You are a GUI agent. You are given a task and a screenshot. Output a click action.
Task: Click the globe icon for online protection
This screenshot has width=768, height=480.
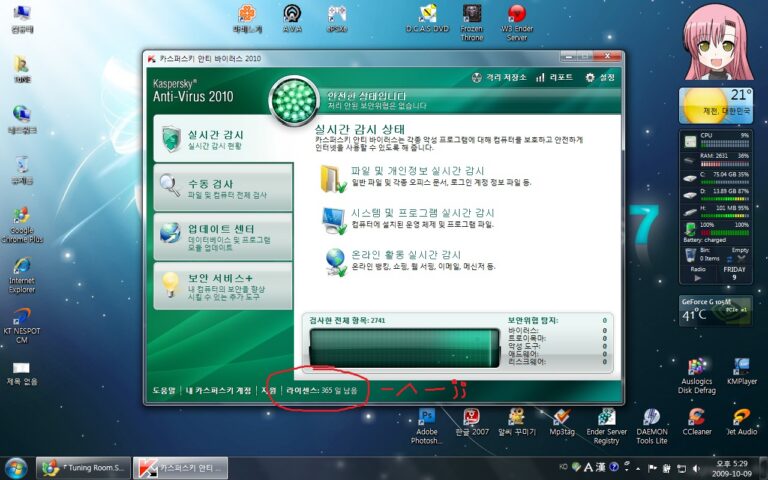336,262
